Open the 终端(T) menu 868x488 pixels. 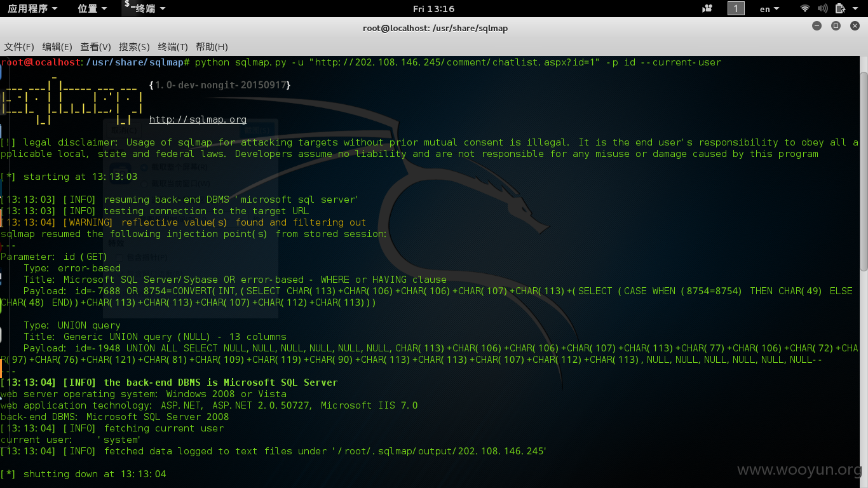173,46
